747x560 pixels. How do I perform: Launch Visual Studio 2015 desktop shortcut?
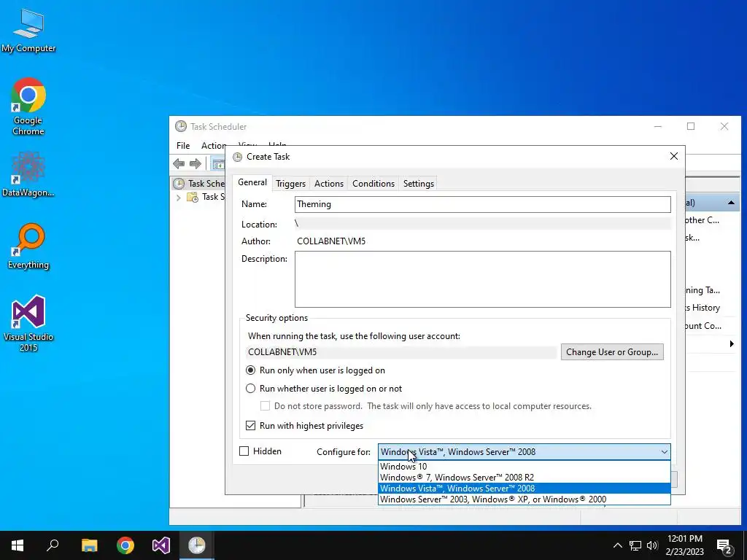click(28, 323)
